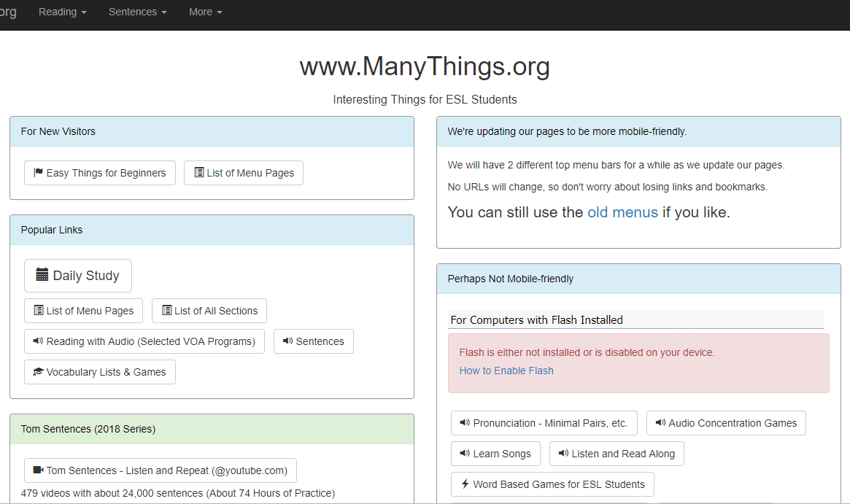Click the "We're updating our pages" panel heading
The width and height of the screenshot is (850, 504).
(x=567, y=131)
